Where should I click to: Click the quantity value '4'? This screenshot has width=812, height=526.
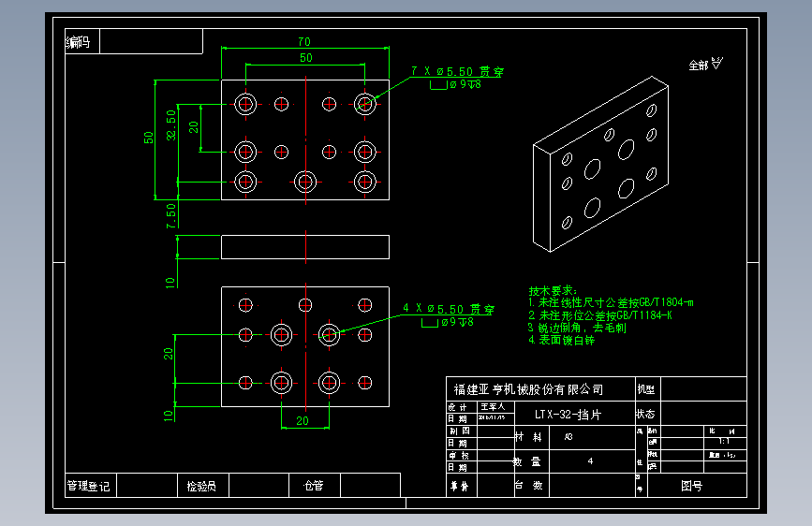point(590,460)
